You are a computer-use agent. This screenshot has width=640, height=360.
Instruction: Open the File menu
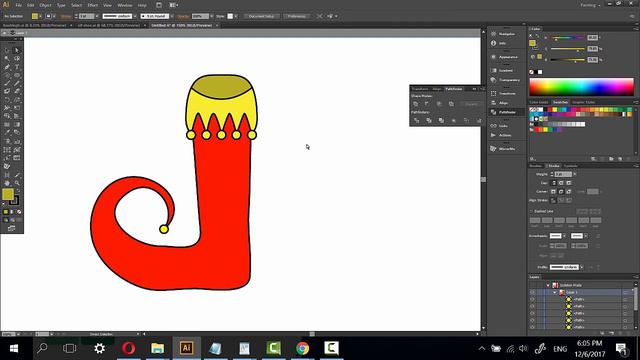point(18,5)
